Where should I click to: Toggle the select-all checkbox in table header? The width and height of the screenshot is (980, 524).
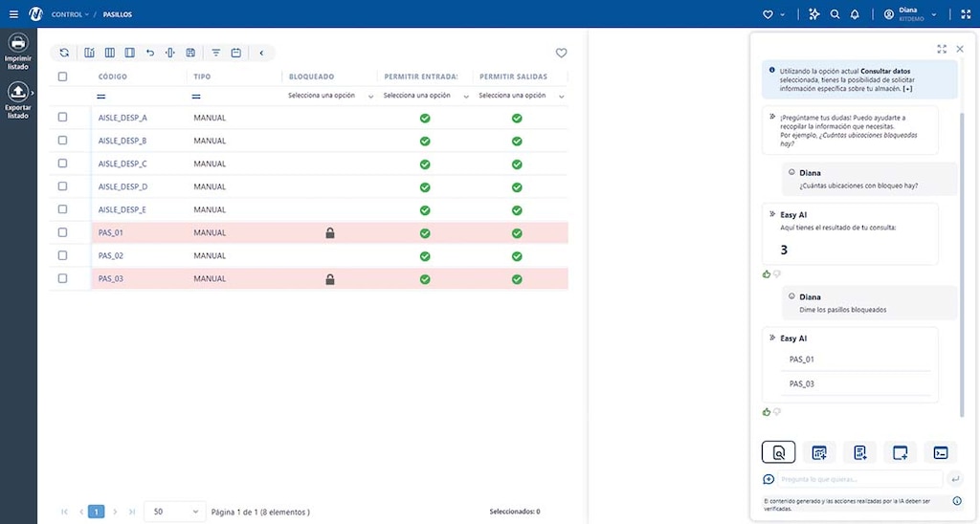(63, 76)
